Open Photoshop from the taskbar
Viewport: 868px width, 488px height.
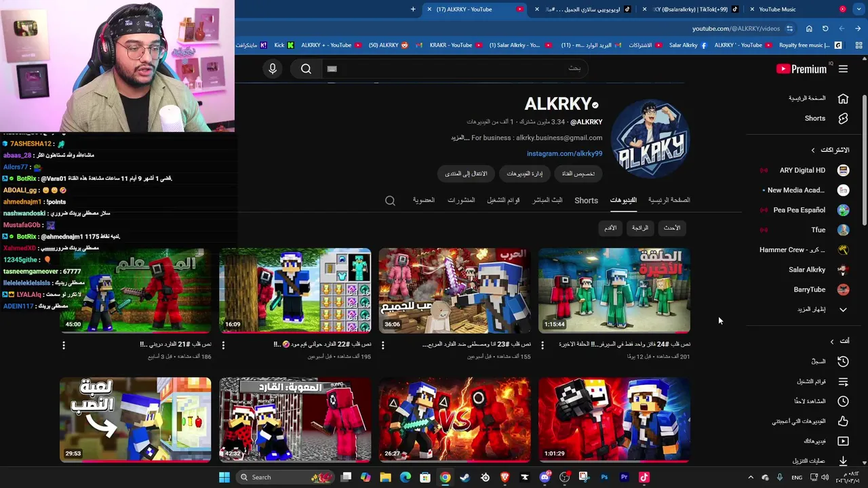click(x=604, y=477)
